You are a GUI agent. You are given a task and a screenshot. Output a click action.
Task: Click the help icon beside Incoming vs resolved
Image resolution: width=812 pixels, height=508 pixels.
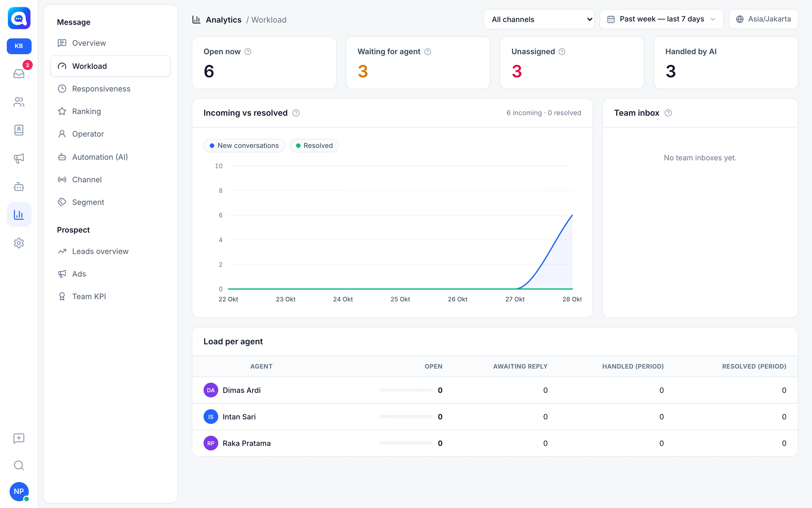click(x=296, y=113)
